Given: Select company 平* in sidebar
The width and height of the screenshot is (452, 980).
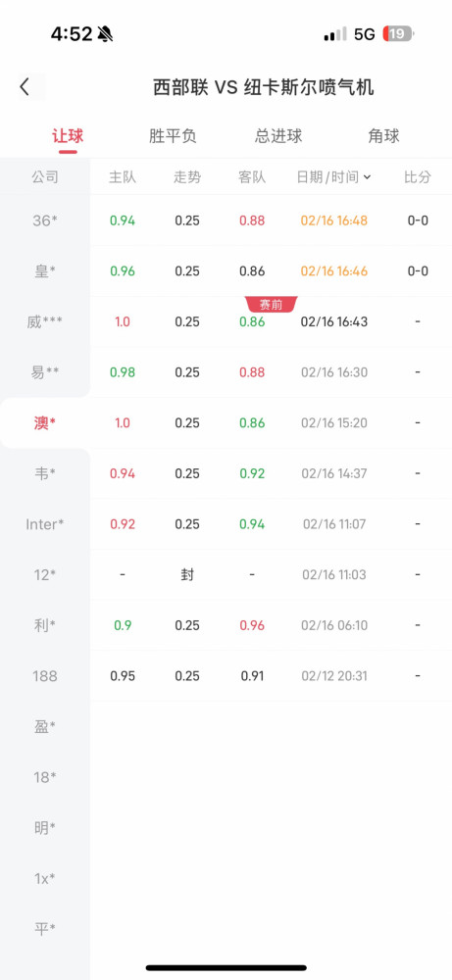Looking at the screenshot, I should [45, 929].
